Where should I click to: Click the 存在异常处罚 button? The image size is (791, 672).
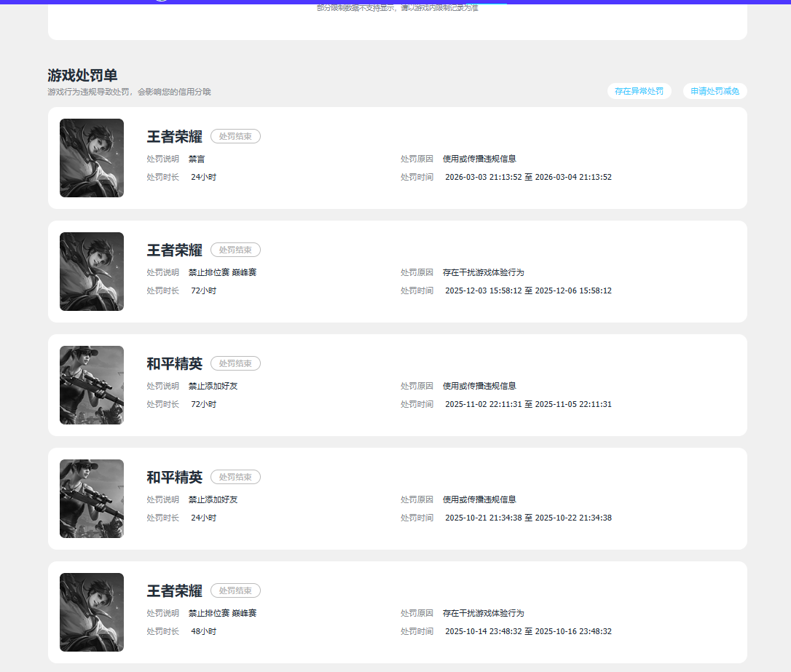640,91
